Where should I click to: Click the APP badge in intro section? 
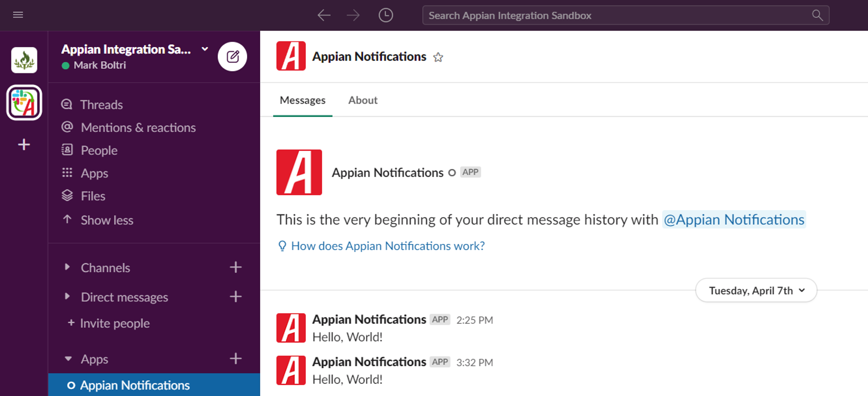click(470, 172)
